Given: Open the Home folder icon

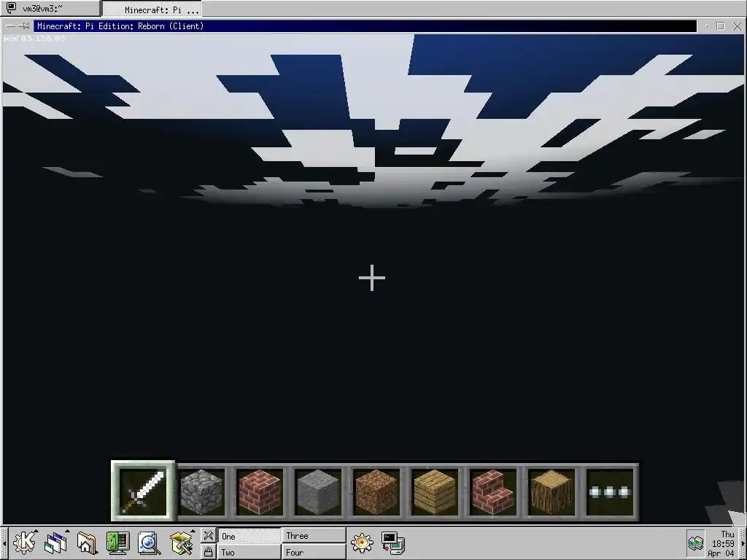Looking at the screenshot, I should 86,542.
